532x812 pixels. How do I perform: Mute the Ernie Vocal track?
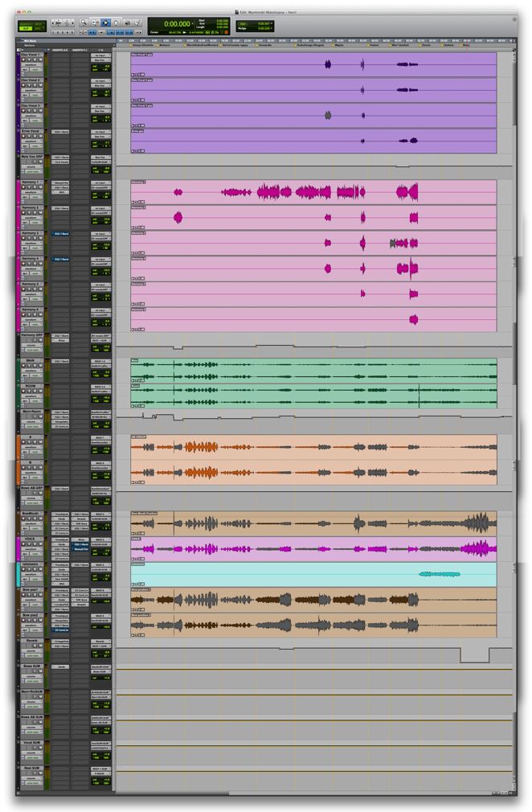click(39, 137)
